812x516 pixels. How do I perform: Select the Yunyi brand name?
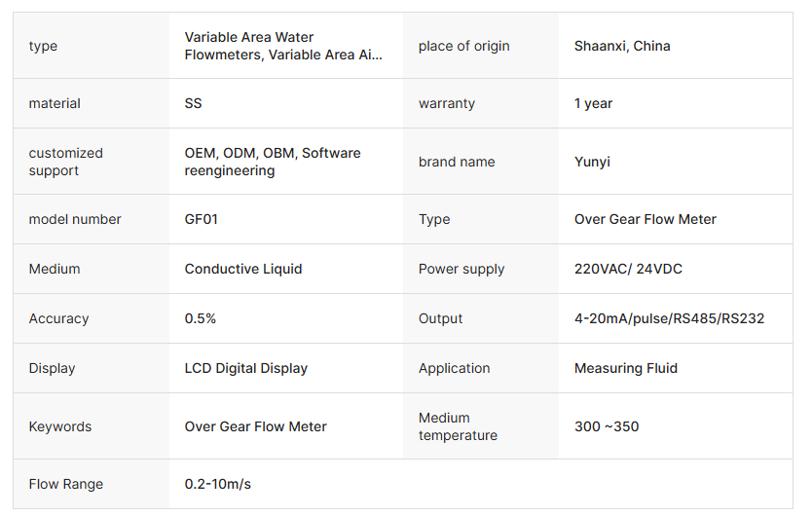point(592,162)
